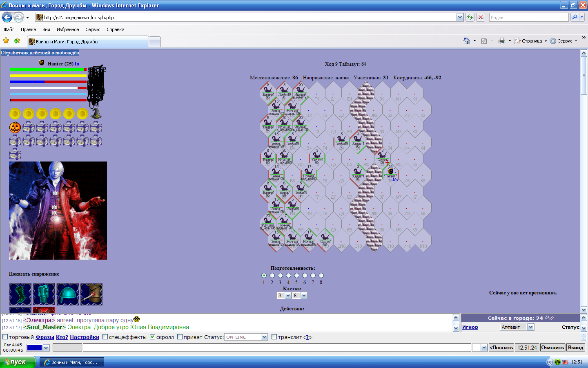The height and width of the screenshot is (368, 588).
Task: Open the 'Вид' menu
Action: 46,29
